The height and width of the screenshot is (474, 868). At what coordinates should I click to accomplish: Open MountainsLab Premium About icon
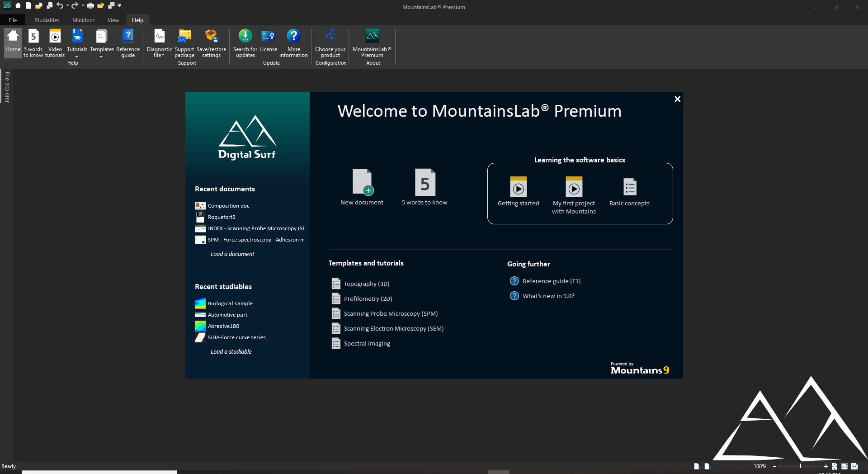[372, 42]
